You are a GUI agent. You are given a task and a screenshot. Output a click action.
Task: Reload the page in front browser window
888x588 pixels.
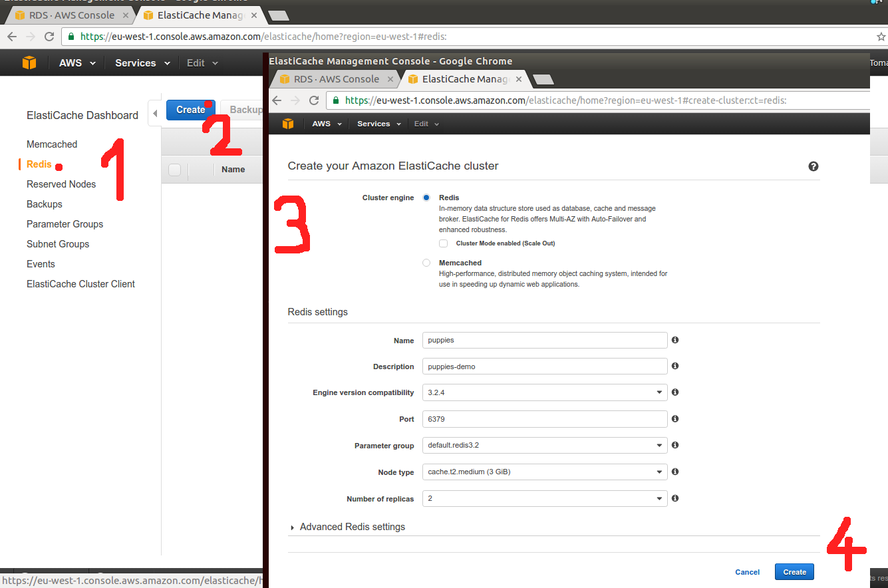(x=314, y=100)
